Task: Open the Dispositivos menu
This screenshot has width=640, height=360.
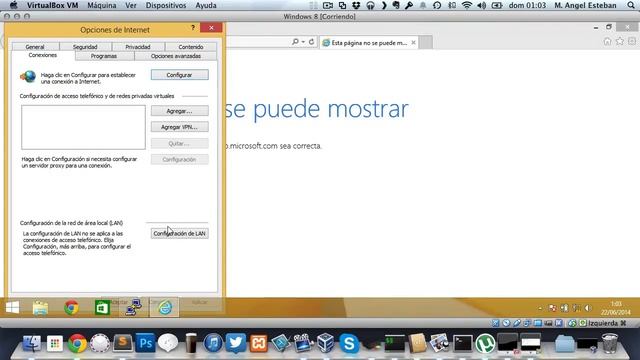Action: pyautogui.click(x=166, y=5)
